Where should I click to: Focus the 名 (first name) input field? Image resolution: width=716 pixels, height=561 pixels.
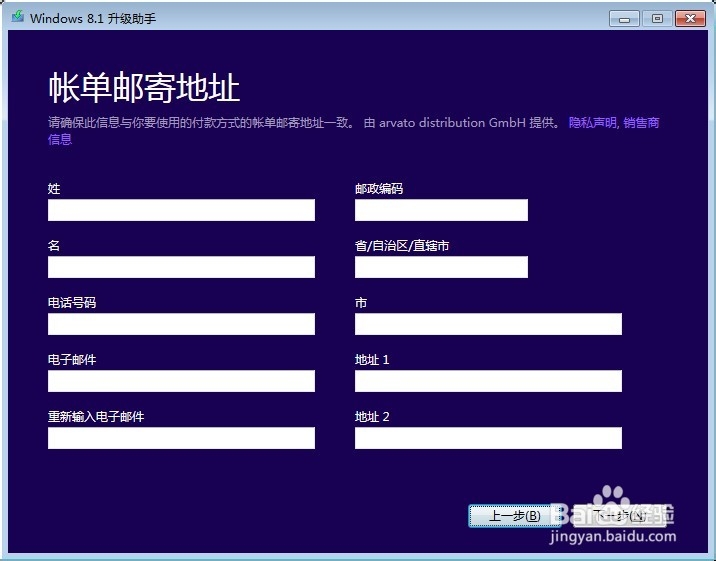[x=181, y=267]
